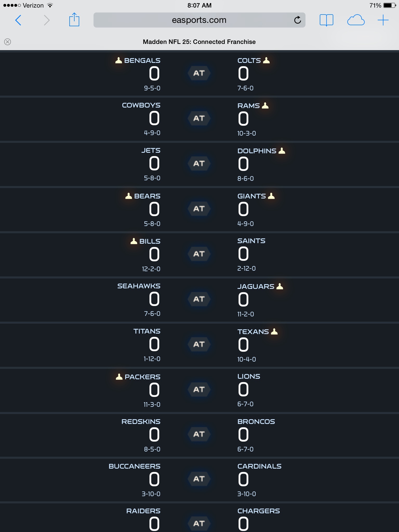The width and height of the screenshot is (399, 532).
Task: Tap the user icon next to Texans
Action: click(x=274, y=332)
